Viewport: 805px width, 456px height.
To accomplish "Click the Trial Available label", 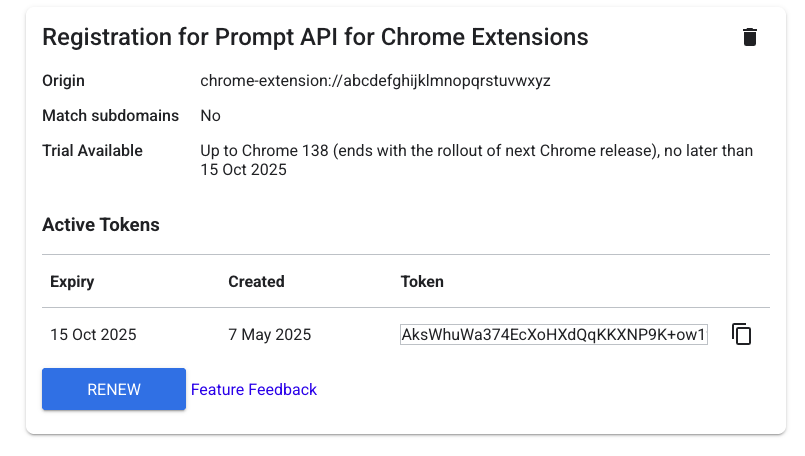I will click(92, 151).
